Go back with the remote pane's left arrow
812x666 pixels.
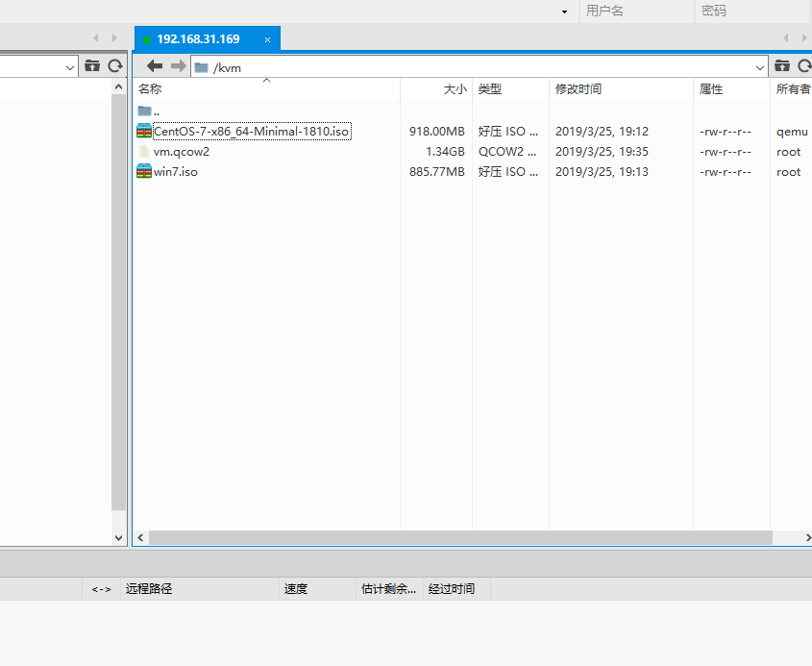(x=155, y=66)
